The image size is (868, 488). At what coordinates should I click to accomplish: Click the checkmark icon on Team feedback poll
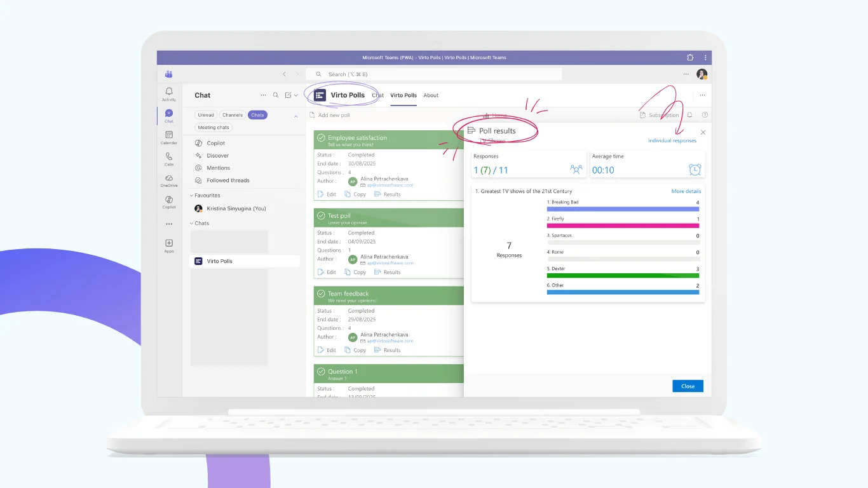pos(322,294)
